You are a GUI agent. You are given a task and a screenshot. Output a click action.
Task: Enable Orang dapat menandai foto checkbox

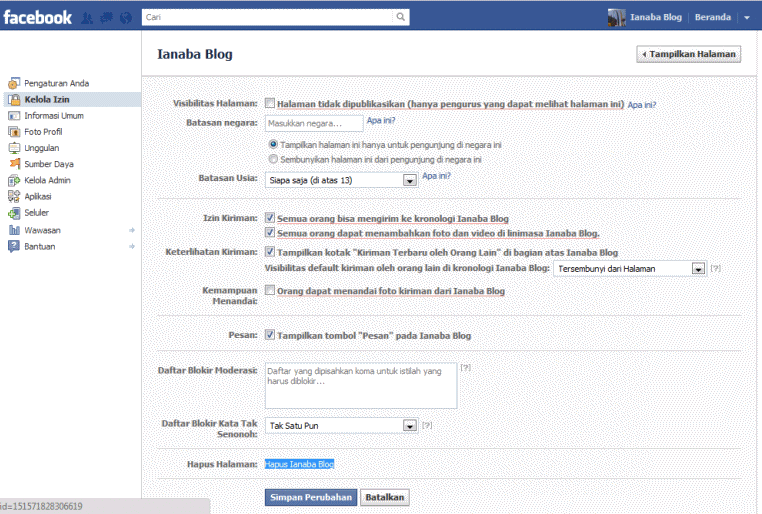[x=270, y=290]
